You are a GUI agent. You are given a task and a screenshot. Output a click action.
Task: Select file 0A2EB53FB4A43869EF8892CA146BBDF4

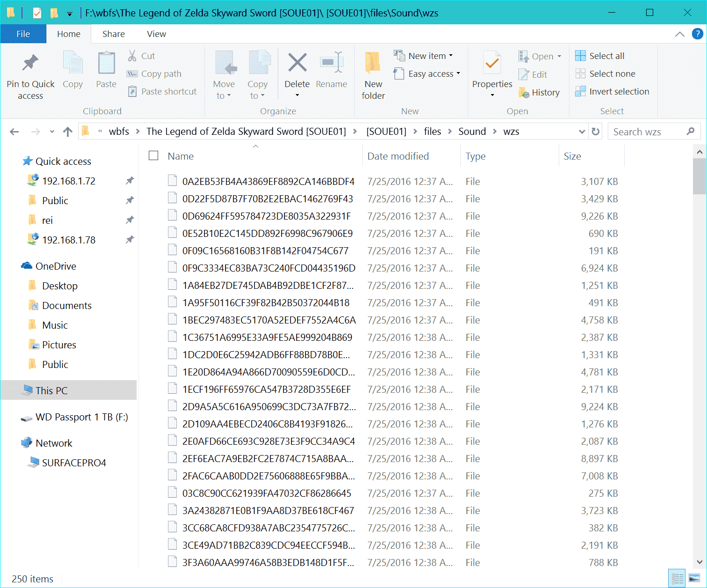269,181
